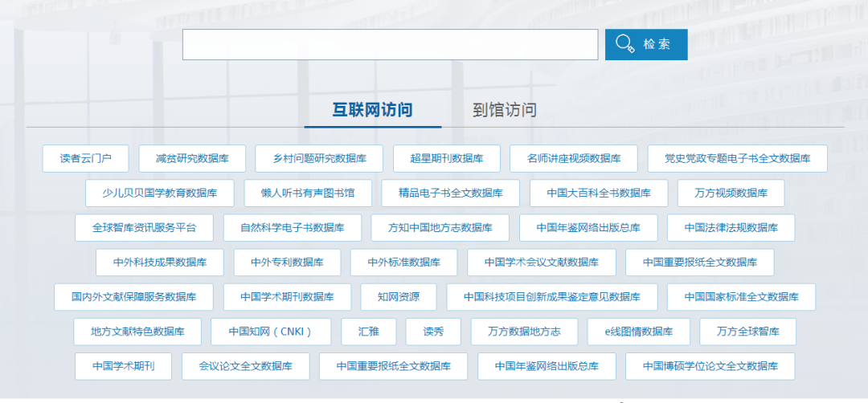This screenshot has height=403, width=868.
Task: Visit 知网资源
Action: [399, 297]
